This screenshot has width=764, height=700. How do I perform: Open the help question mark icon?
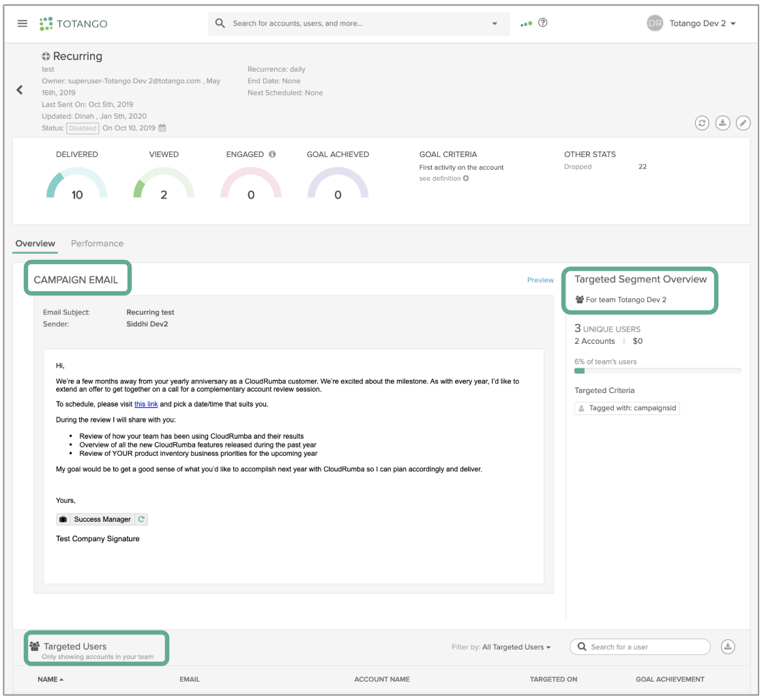tap(543, 23)
